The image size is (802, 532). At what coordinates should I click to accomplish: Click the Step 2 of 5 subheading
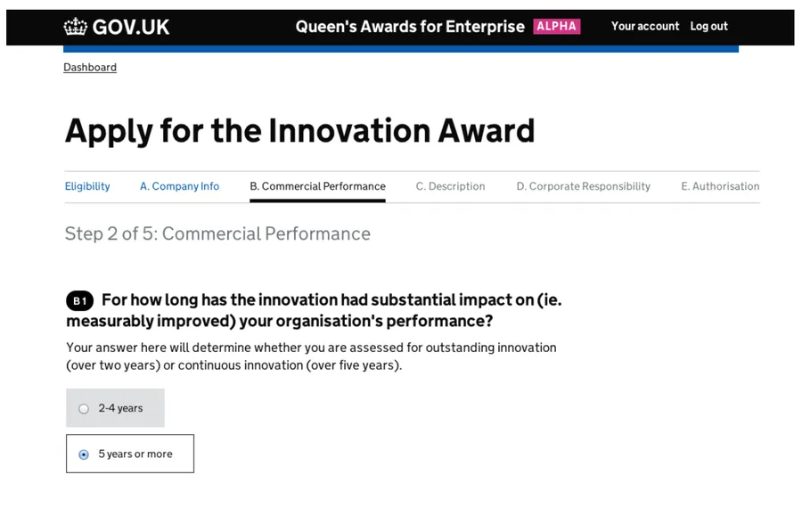[217, 233]
